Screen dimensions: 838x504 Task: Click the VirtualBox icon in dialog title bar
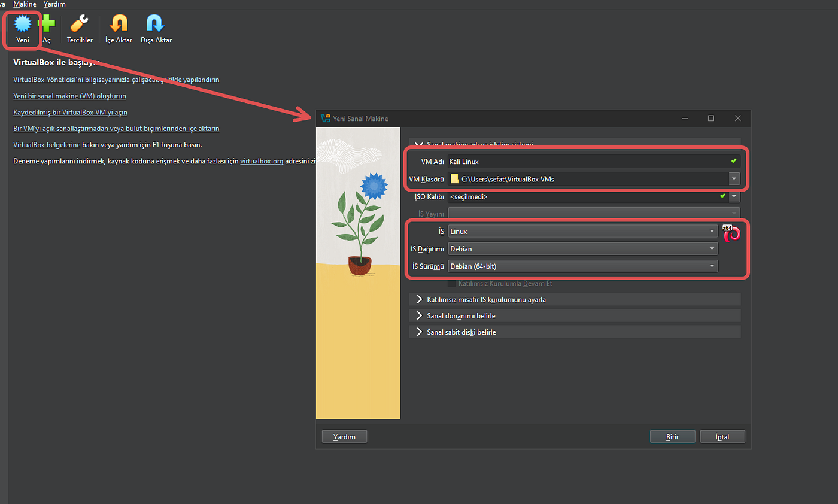click(x=326, y=119)
